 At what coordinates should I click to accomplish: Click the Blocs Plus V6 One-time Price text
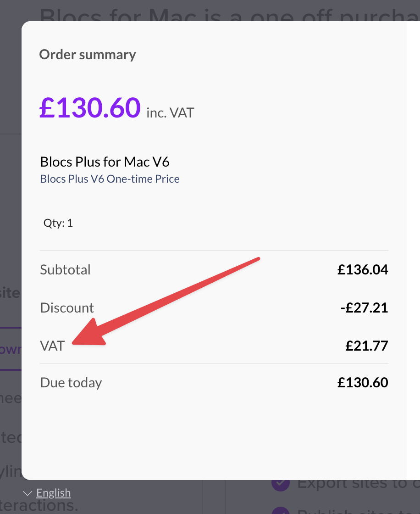(110, 179)
